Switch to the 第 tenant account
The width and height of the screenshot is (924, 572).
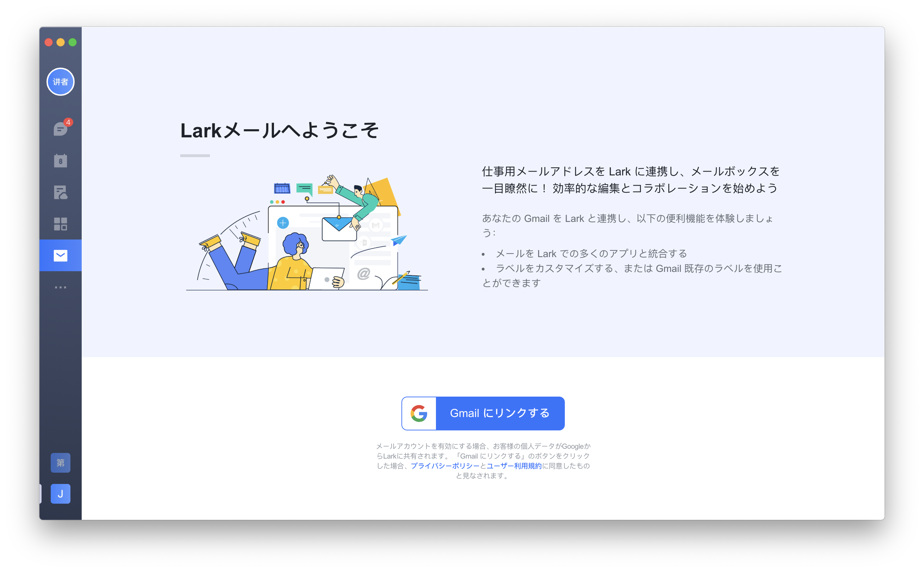click(61, 462)
